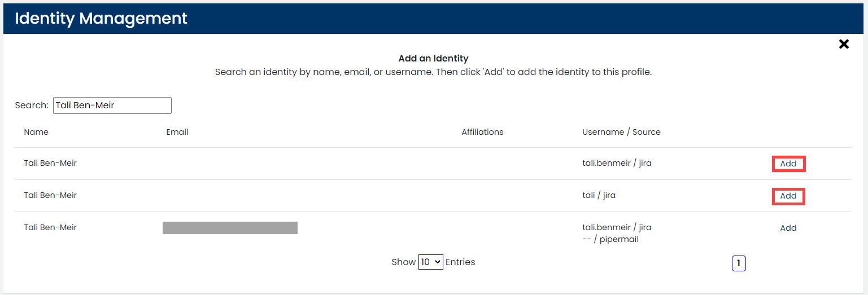The height and width of the screenshot is (295, 868).
Task: Add the tali / jira identity
Action: pyautogui.click(x=788, y=196)
